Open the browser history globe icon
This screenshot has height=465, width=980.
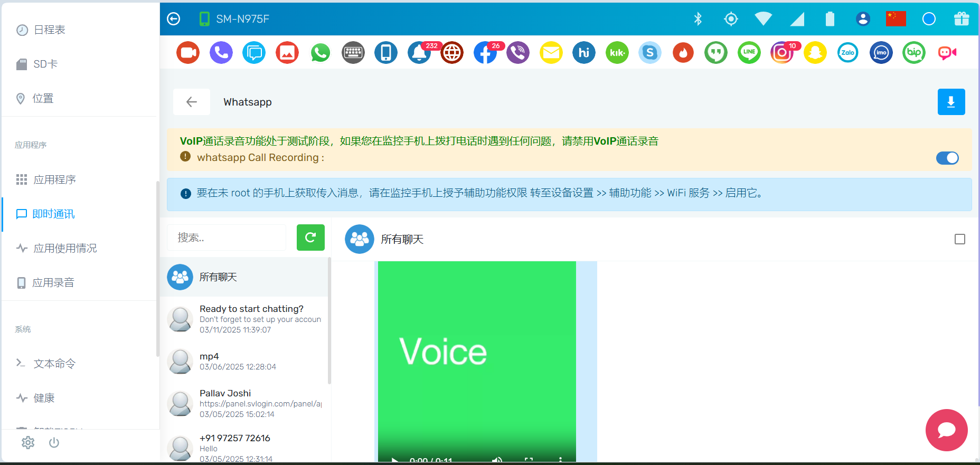[x=452, y=52]
